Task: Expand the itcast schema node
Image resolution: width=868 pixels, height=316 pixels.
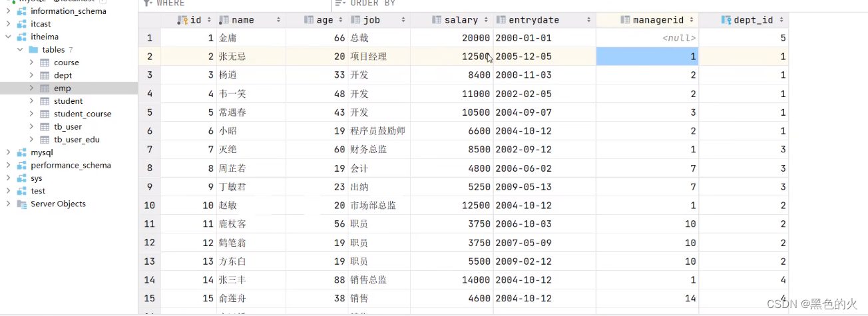Action: [x=8, y=24]
